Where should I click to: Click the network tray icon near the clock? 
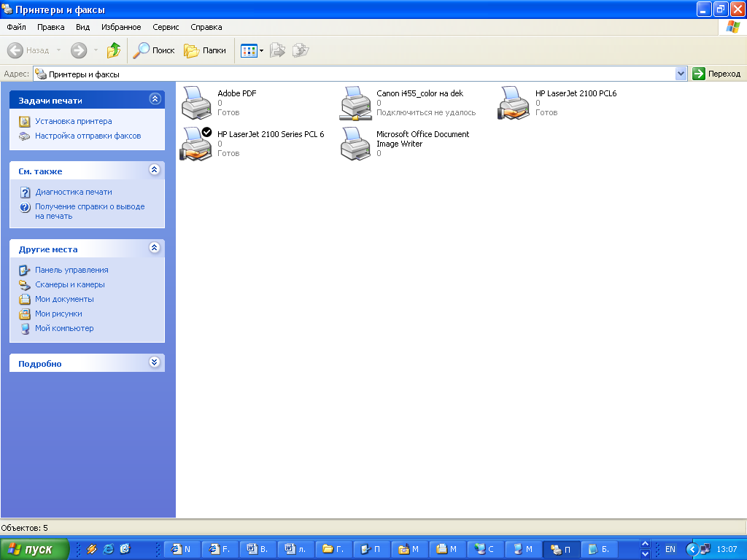pyautogui.click(x=705, y=549)
